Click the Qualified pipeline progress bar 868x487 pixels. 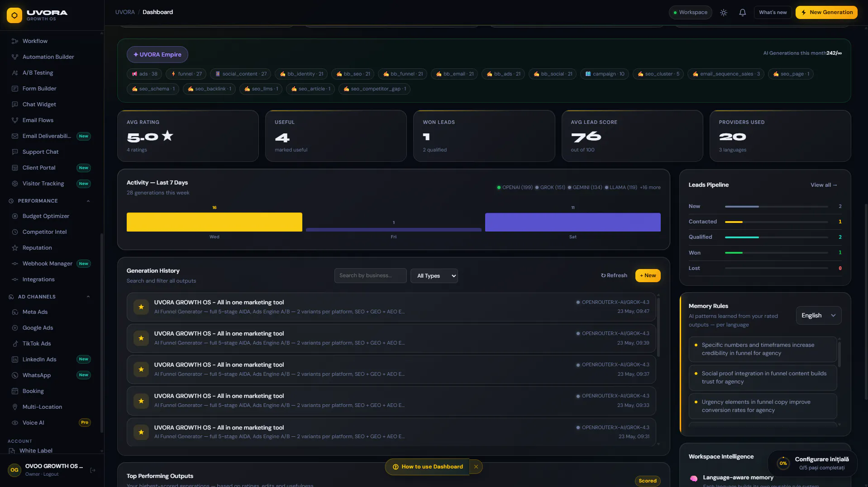(776, 237)
